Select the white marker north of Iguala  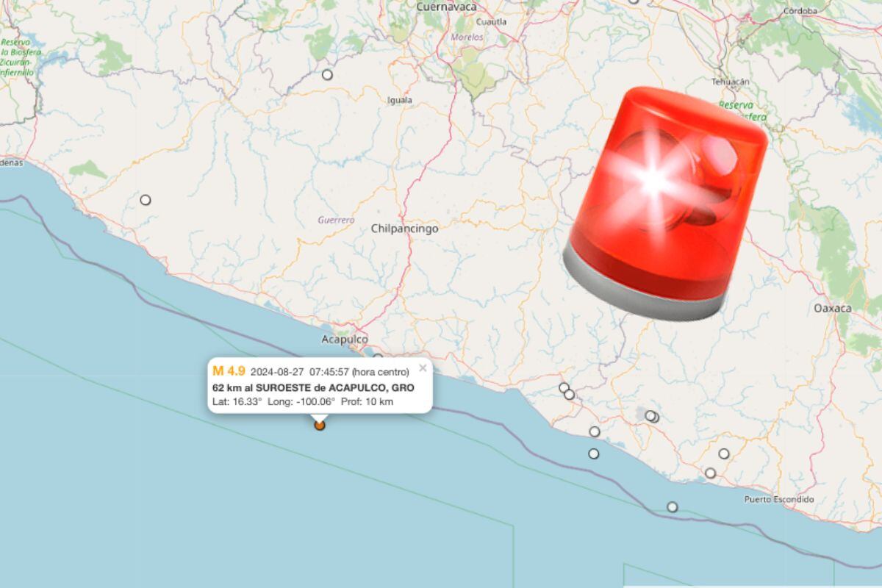tap(327, 74)
